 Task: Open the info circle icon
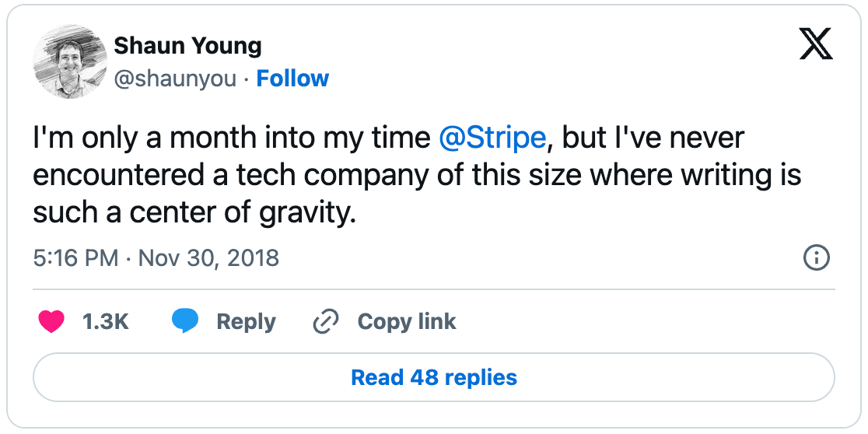pos(816,258)
